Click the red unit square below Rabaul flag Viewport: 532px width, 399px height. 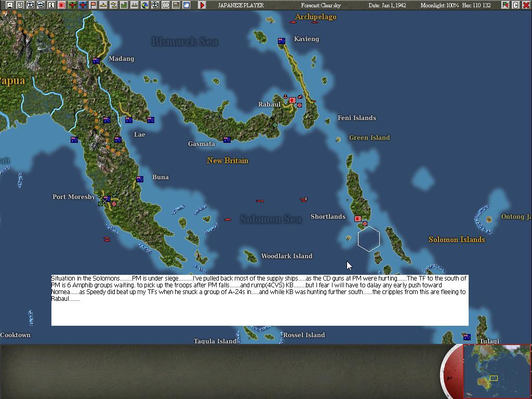click(x=300, y=105)
